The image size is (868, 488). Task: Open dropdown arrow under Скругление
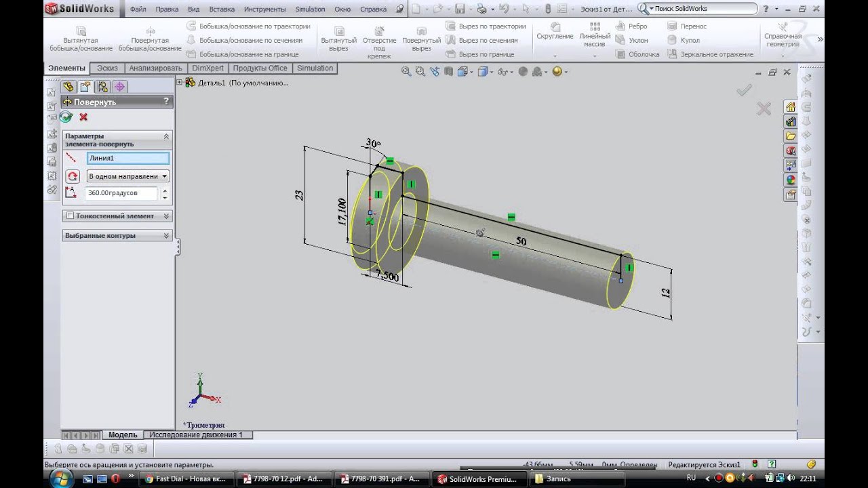click(x=555, y=56)
